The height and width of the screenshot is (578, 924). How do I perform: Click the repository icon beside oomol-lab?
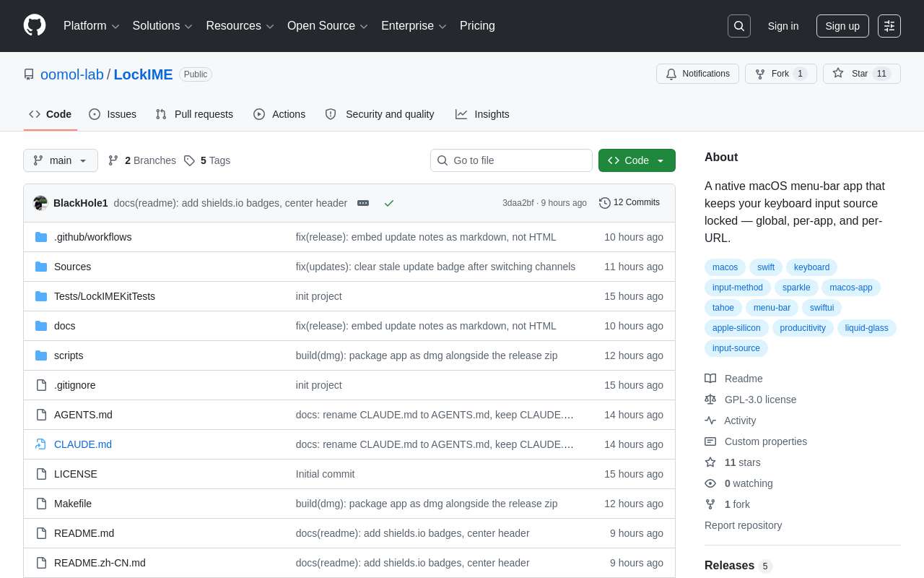point(29,74)
